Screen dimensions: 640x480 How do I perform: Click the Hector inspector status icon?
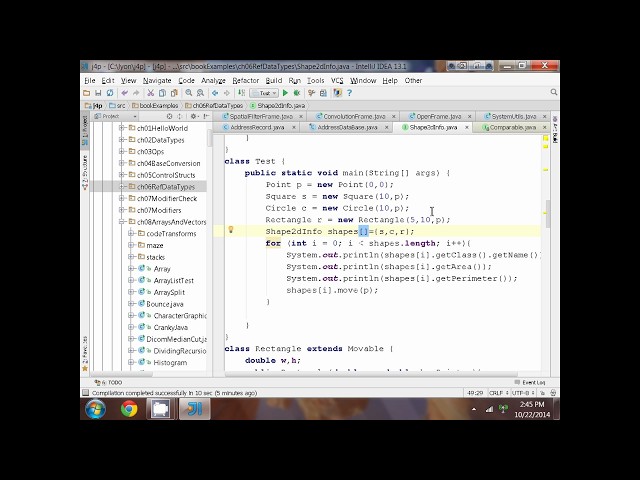point(553,393)
